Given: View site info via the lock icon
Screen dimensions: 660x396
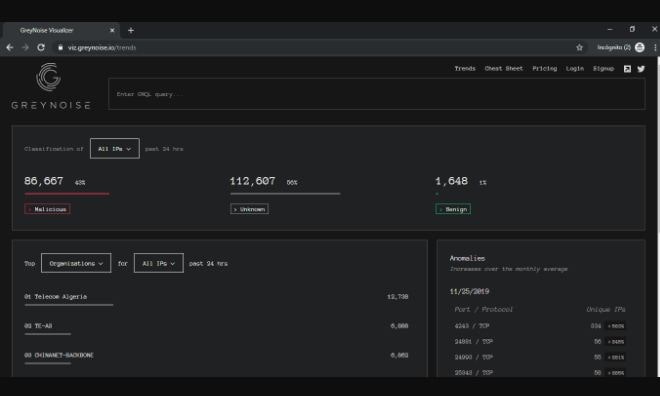Looking at the screenshot, I should (60, 48).
